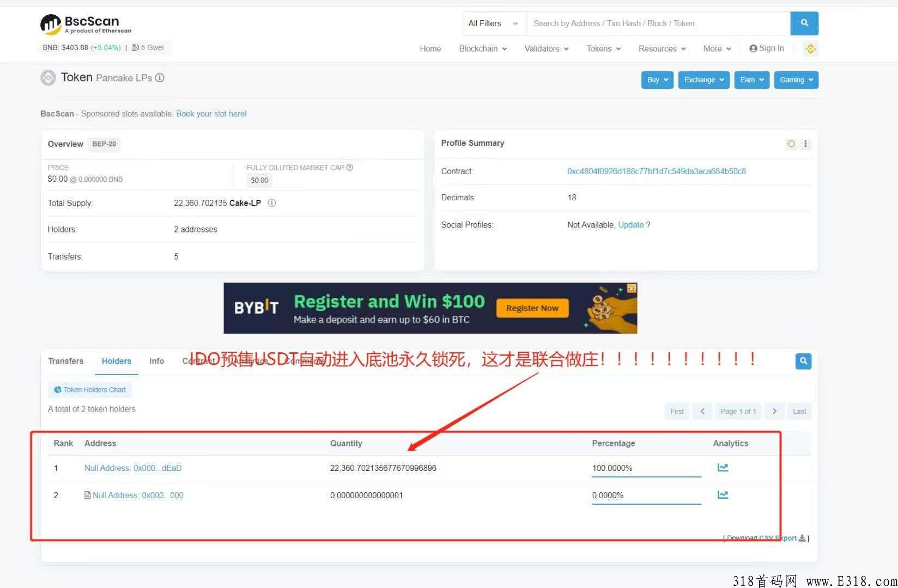The width and height of the screenshot is (898, 588).
Task: Expand the Blockchain menu
Action: (483, 48)
